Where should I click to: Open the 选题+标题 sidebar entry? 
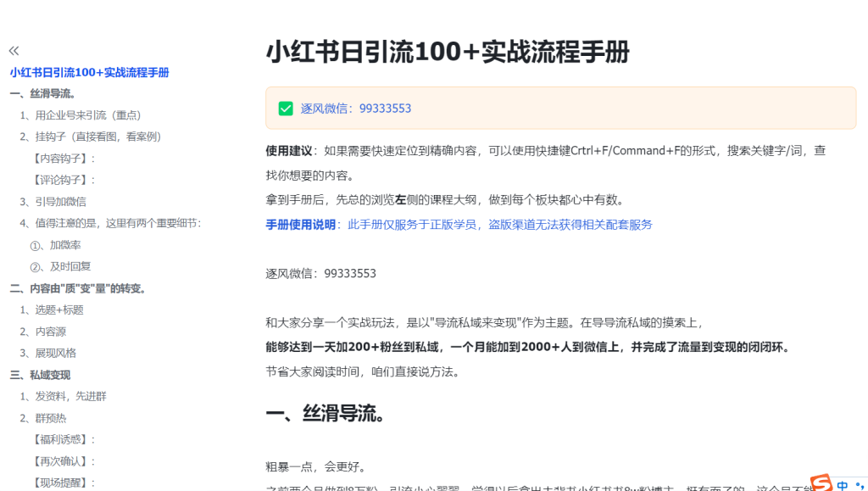[x=53, y=310]
